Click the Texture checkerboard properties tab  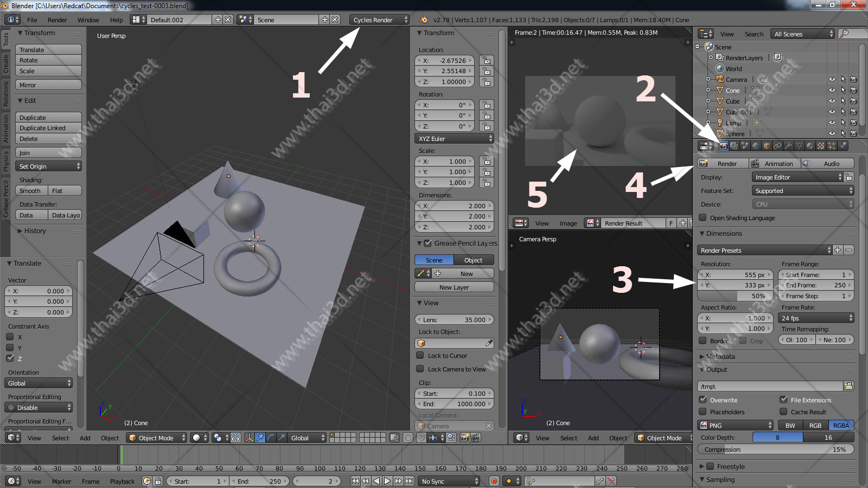click(x=821, y=146)
